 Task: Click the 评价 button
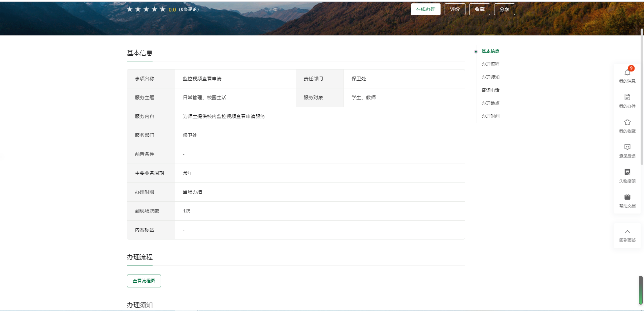[x=455, y=9]
